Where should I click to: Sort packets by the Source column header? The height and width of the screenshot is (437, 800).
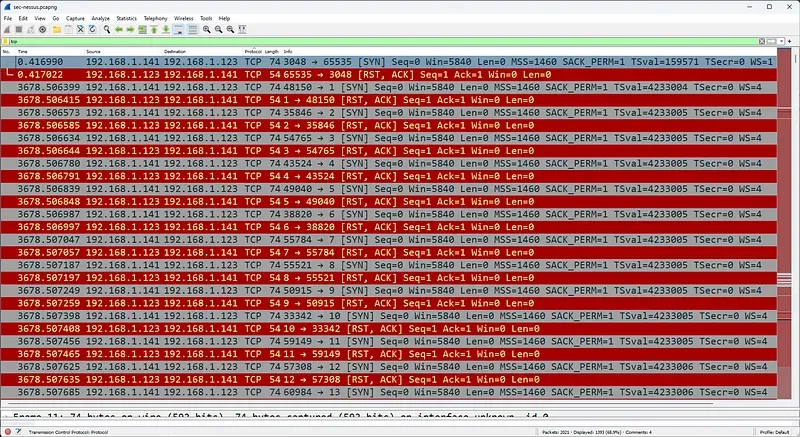click(123, 52)
